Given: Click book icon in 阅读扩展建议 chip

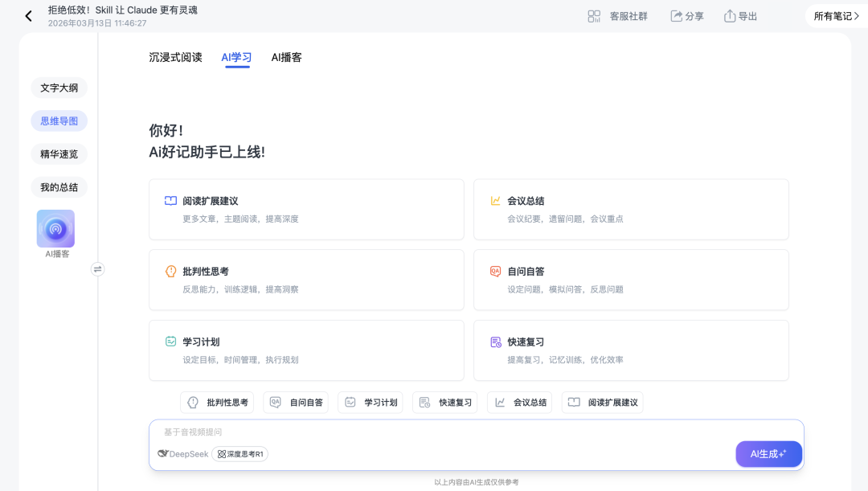Looking at the screenshot, I should point(574,403).
